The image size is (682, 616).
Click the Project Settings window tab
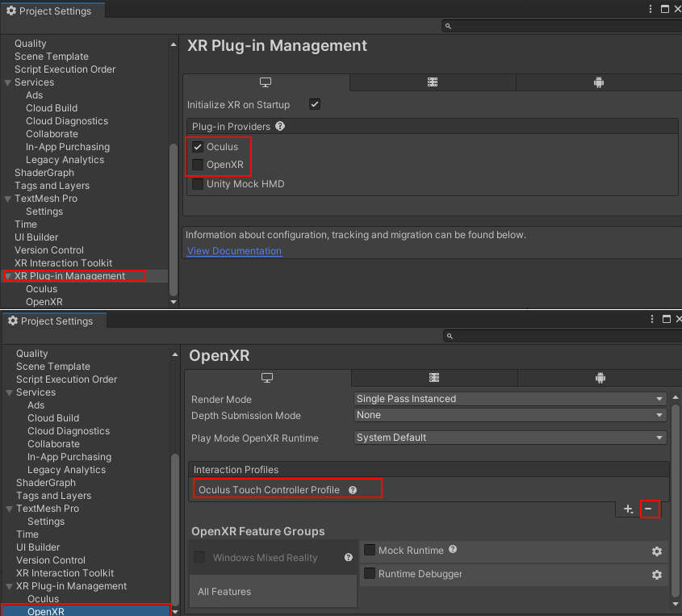pyautogui.click(x=52, y=10)
